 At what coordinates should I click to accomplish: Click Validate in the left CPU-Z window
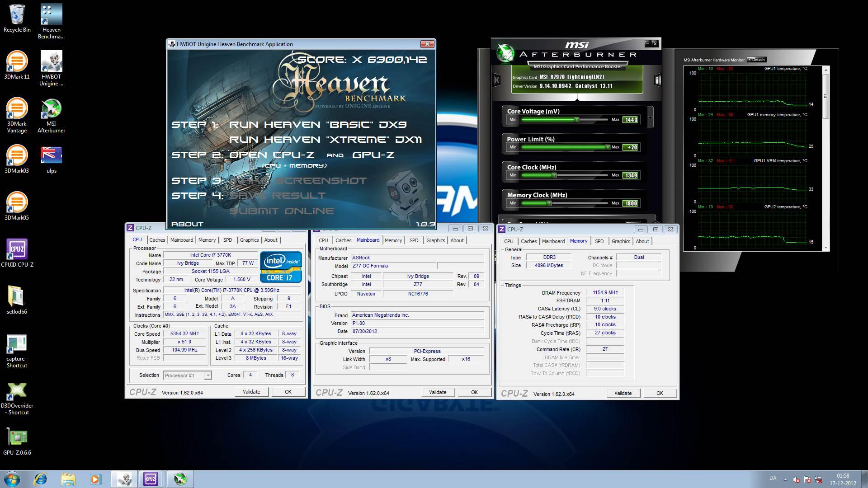(251, 392)
